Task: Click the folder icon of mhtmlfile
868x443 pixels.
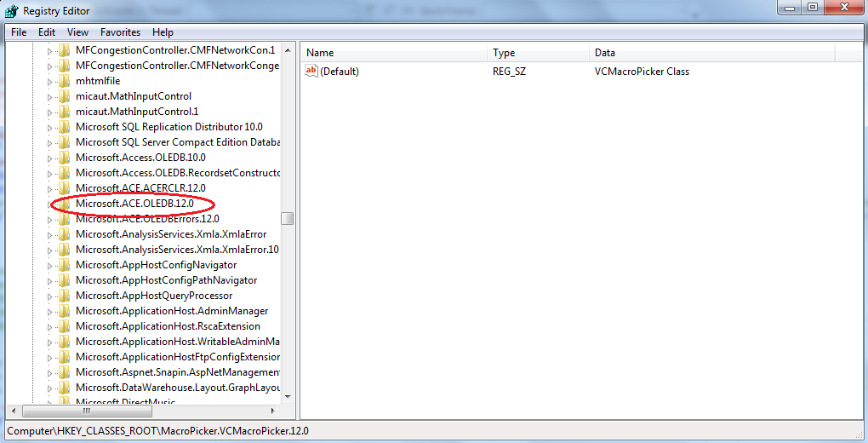Action: tap(64, 81)
